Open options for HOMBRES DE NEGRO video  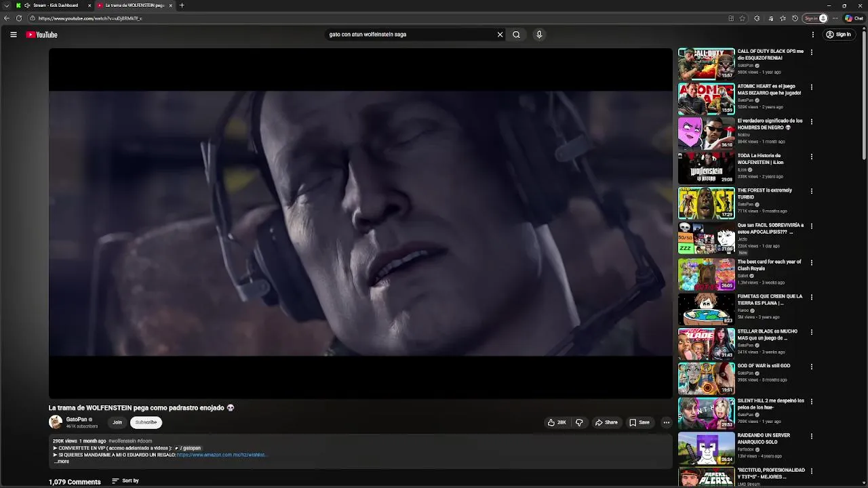pos(811,122)
